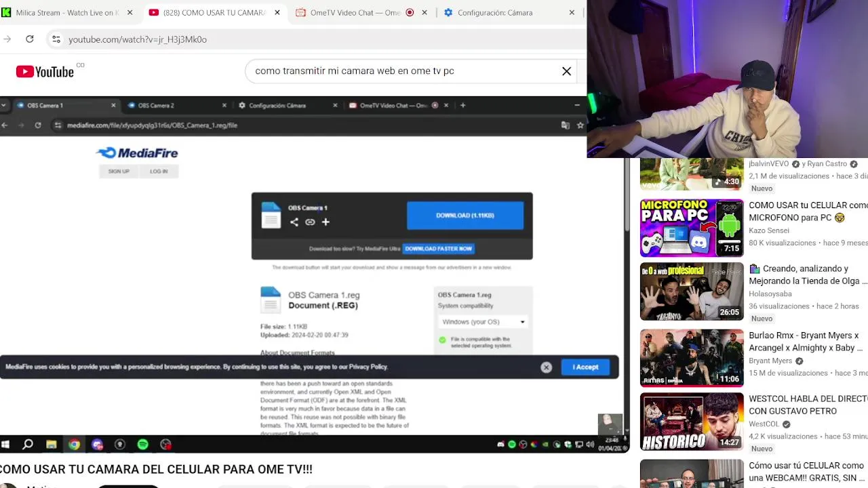Click the new tab plus in inner browser
868x488 pixels.
click(x=462, y=105)
